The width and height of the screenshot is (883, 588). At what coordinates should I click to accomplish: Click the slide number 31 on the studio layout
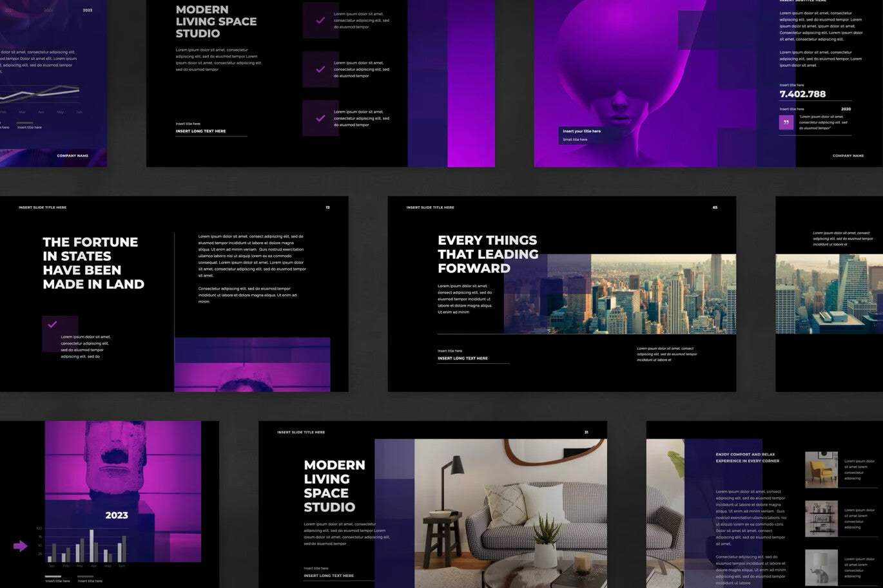pyautogui.click(x=586, y=432)
